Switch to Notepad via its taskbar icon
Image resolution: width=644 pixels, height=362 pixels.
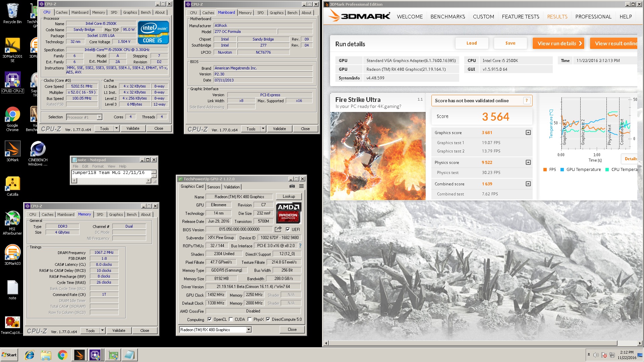point(129,355)
